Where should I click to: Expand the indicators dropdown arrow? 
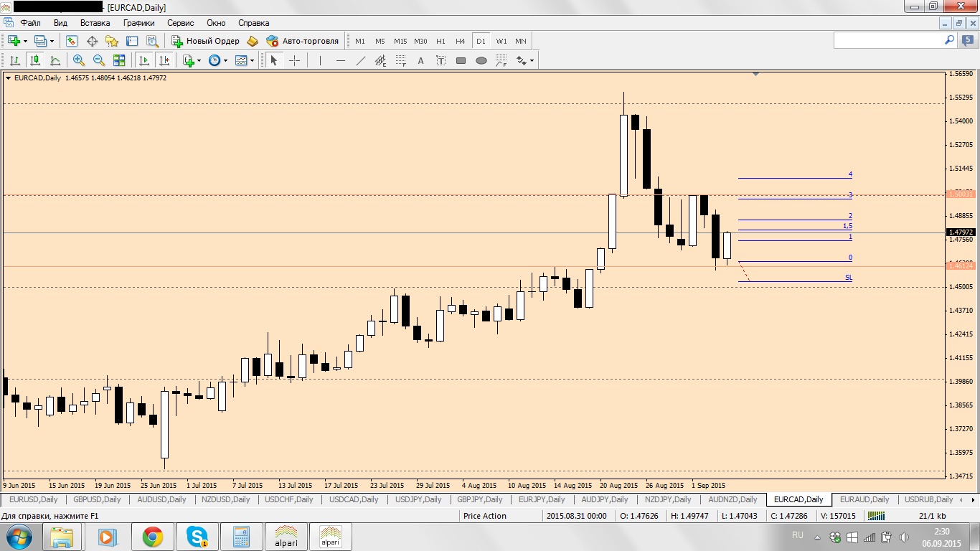(199, 61)
